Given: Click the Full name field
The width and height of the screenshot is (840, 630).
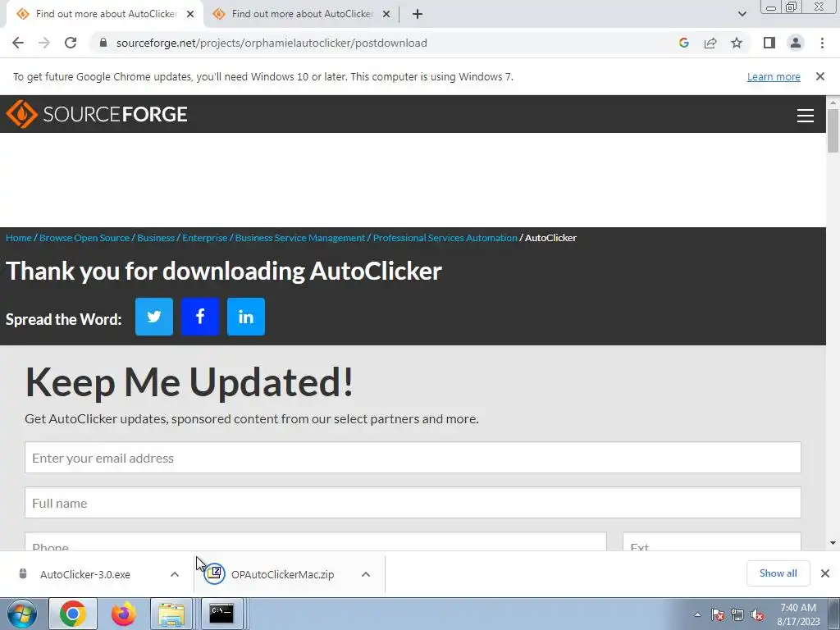Looking at the screenshot, I should tap(413, 503).
